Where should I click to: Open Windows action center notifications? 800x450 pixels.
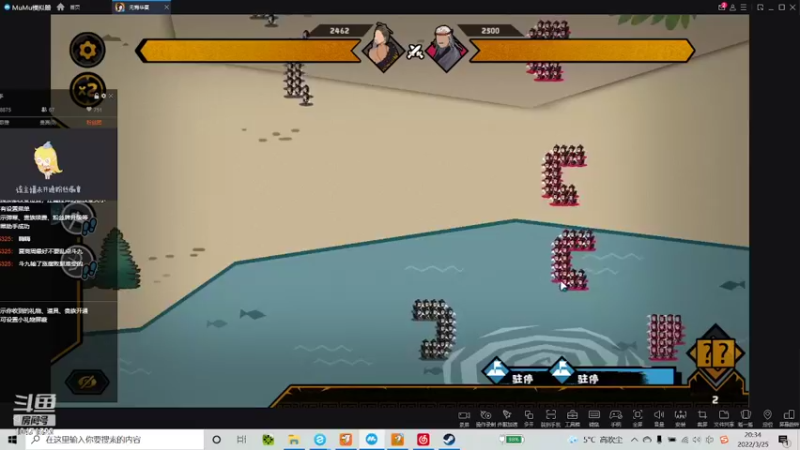[784, 439]
